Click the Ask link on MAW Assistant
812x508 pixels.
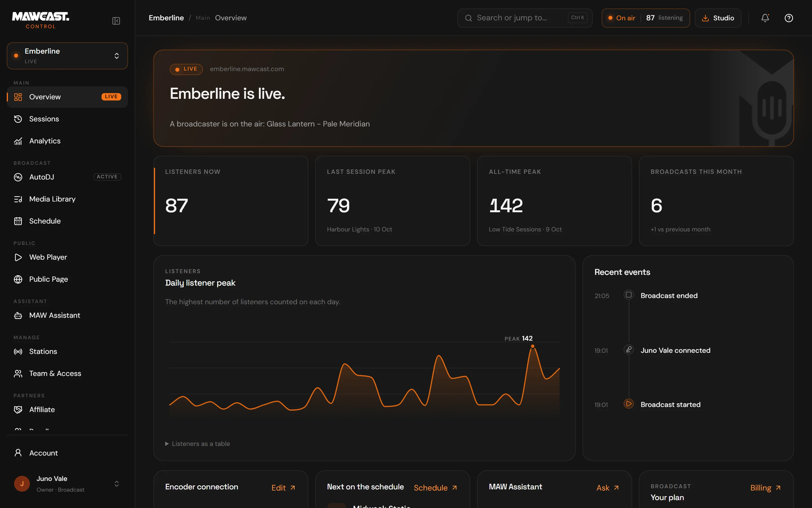coord(607,488)
